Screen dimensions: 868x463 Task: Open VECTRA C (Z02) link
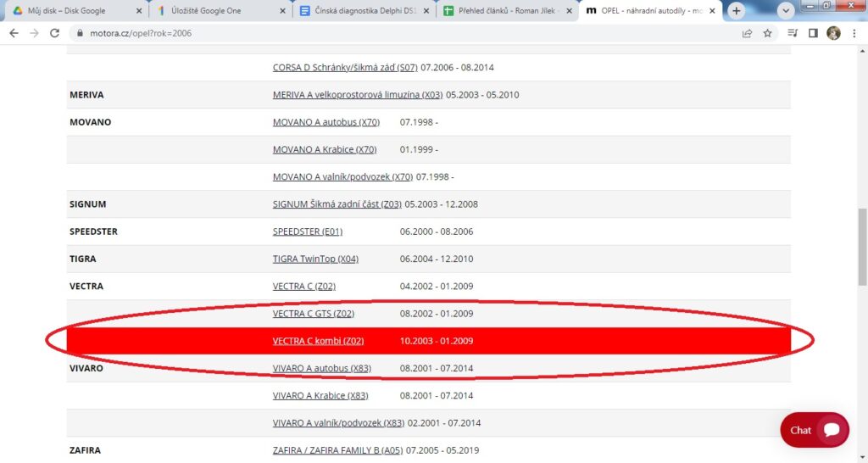(304, 287)
